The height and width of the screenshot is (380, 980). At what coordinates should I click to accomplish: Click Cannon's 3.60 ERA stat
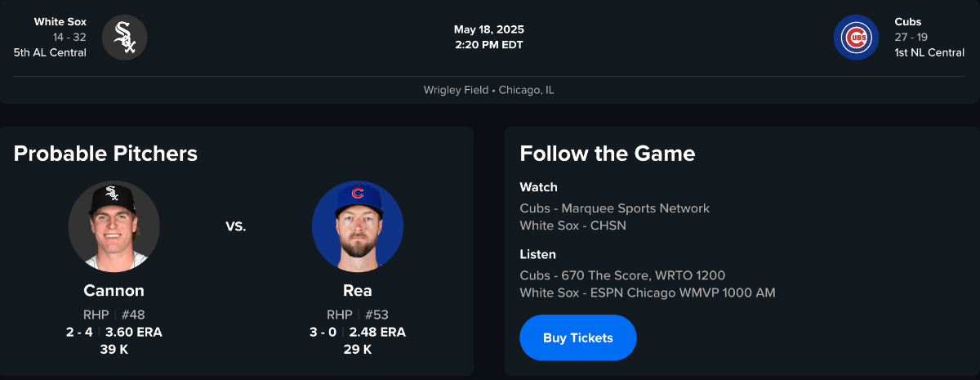134,332
